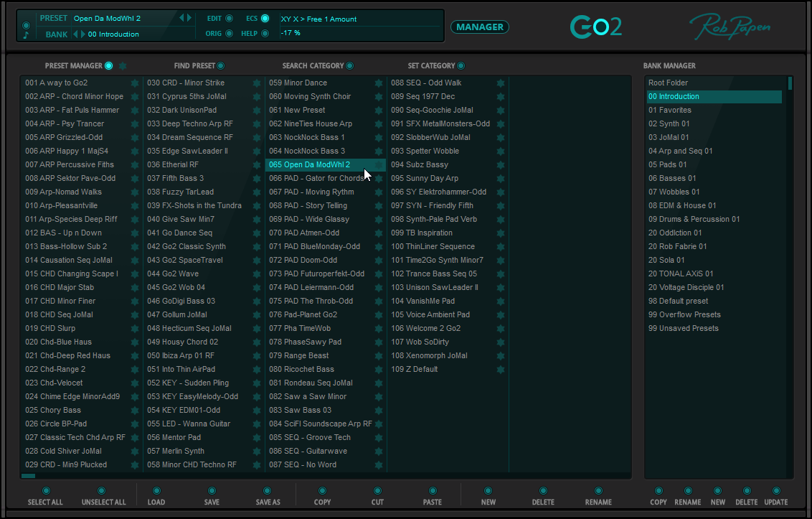
Task: Open Root Folder in Bank Manager
Action: pyautogui.click(x=714, y=83)
